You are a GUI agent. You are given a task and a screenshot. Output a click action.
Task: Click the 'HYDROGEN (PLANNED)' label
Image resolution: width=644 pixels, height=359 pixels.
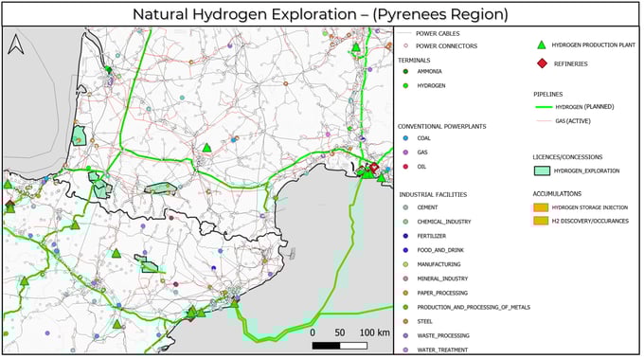pyautogui.click(x=584, y=107)
